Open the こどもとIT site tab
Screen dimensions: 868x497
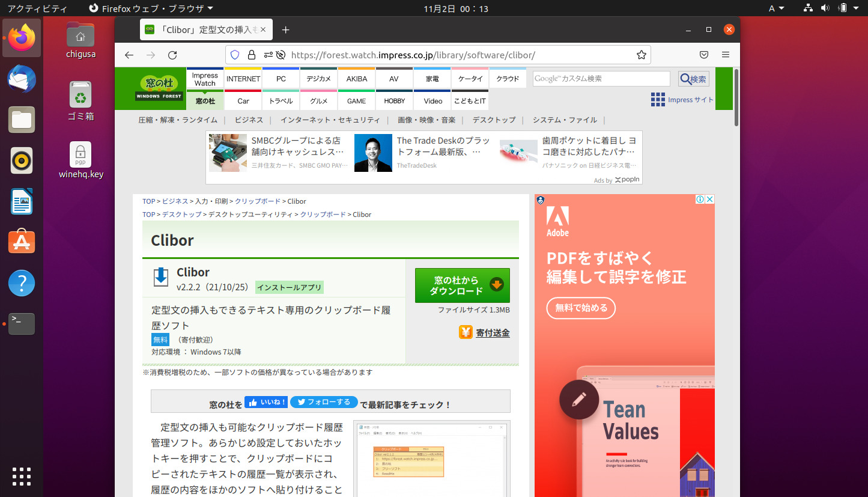click(470, 100)
